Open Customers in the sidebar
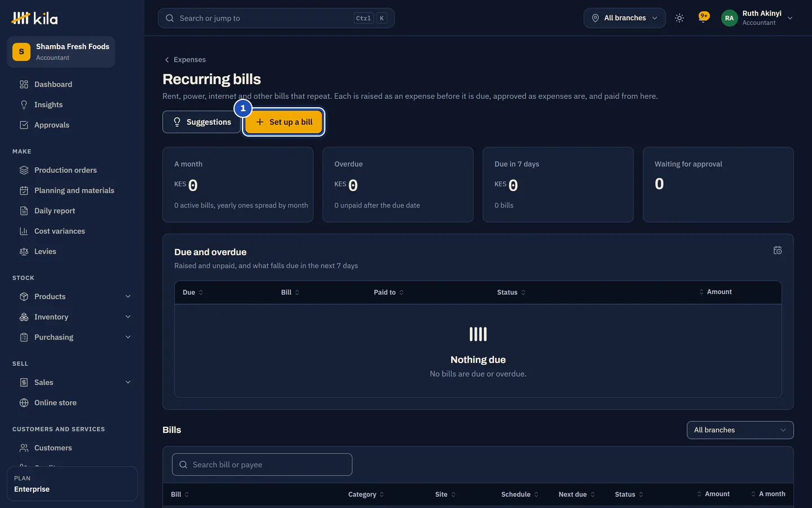Screen dimensions: 812x508 72,448
